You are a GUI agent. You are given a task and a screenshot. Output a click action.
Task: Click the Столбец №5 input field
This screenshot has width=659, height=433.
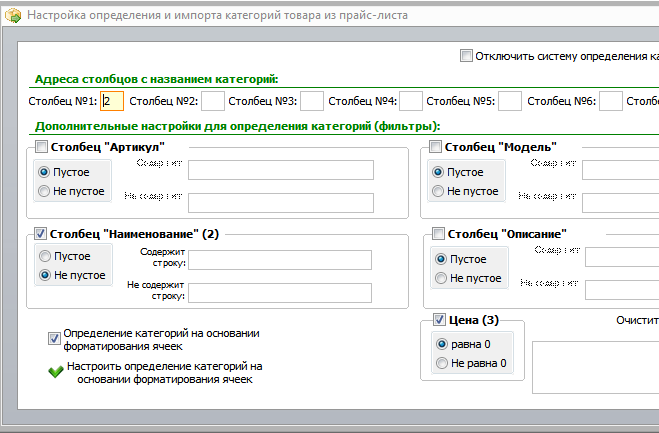coord(510,101)
